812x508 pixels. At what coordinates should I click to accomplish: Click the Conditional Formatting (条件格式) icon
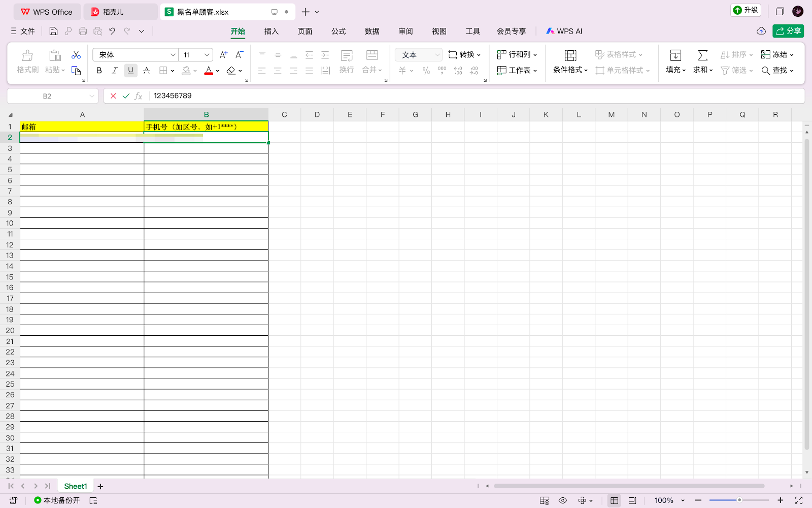pyautogui.click(x=570, y=55)
